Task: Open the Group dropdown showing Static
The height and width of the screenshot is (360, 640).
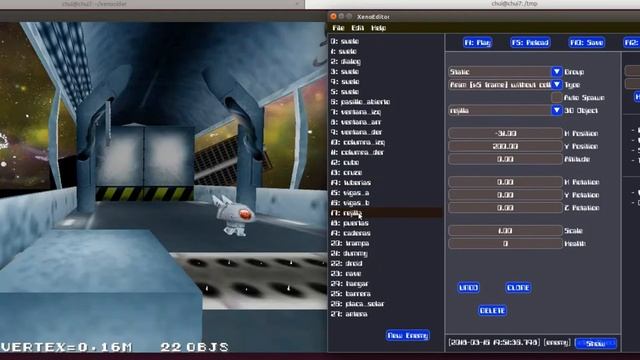Action: [x=505, y=72]
